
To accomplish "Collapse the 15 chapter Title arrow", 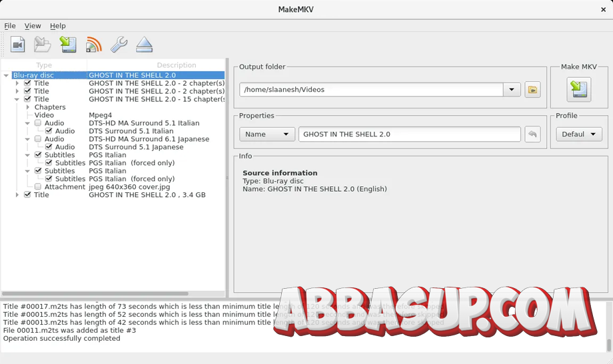I will (x=17, y=99).
